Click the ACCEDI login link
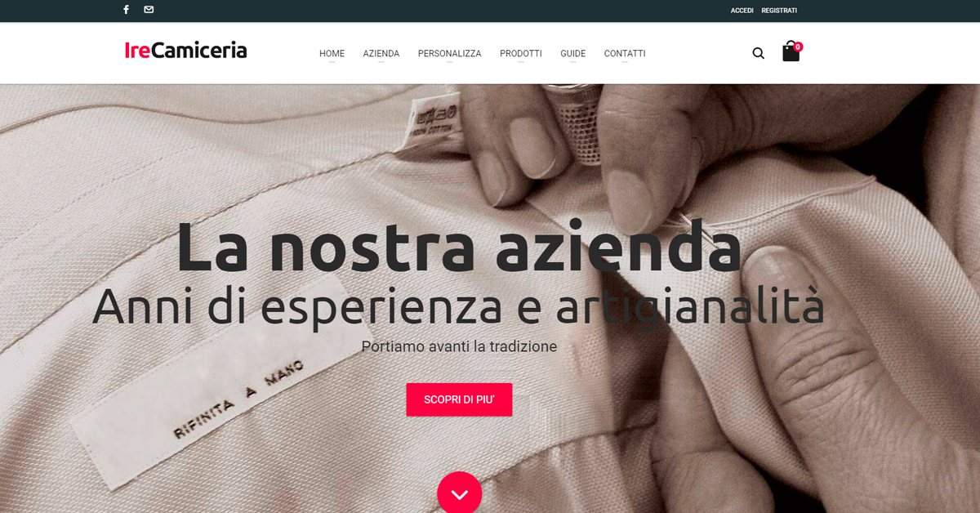Viewport: 980px width, 513px height. pyautogui.click(x=742, y=11)
